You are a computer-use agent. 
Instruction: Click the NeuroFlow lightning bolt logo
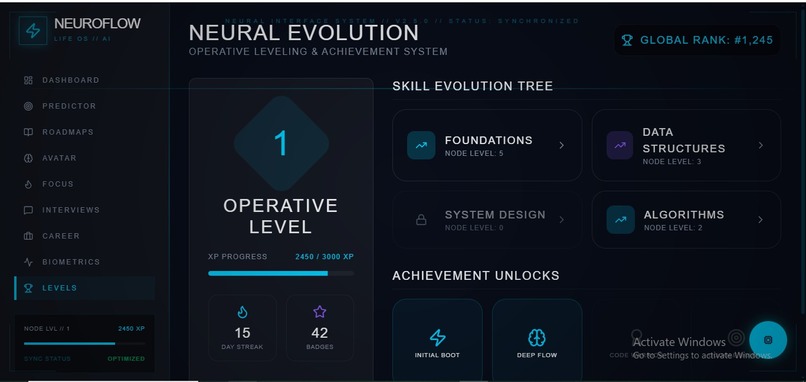coord(33,31)
